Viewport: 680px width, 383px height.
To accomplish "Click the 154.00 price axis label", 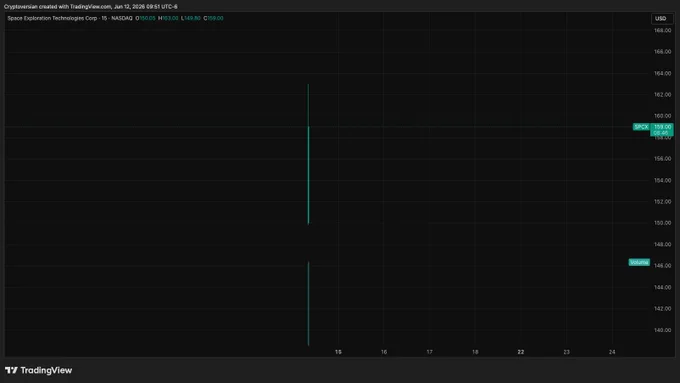I will click(662, 180).
